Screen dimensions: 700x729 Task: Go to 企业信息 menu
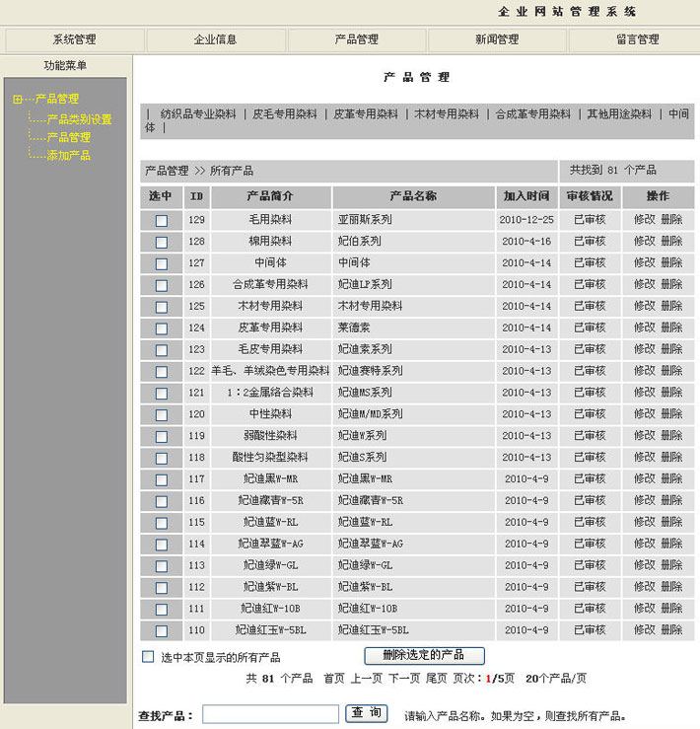click(x=215, y=40)
